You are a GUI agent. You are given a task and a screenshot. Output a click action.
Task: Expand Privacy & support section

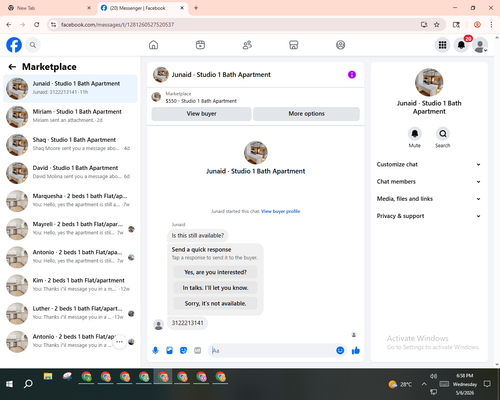coord(429,216)
